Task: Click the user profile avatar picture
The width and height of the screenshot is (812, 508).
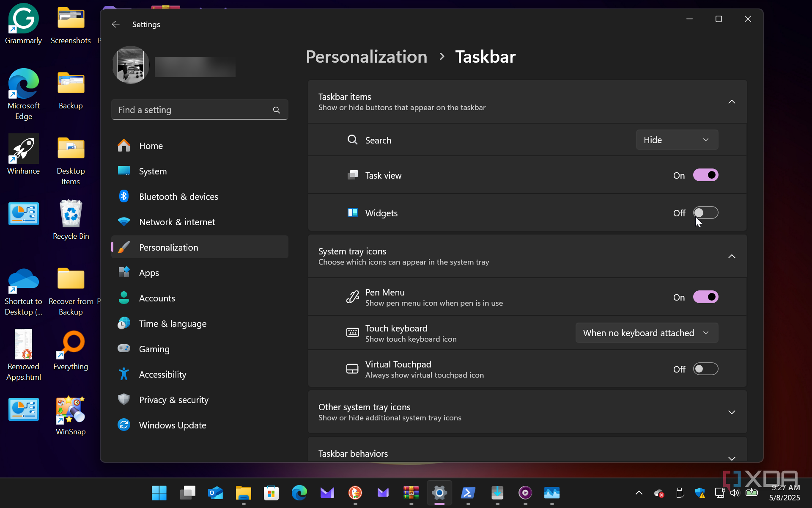Action: pyautogui.click(x=131, y=65)
